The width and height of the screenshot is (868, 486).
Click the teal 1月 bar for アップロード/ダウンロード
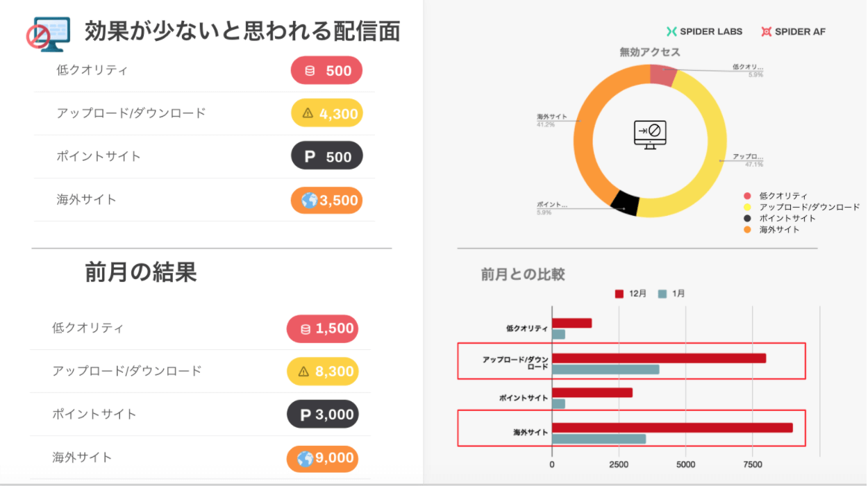605,369
